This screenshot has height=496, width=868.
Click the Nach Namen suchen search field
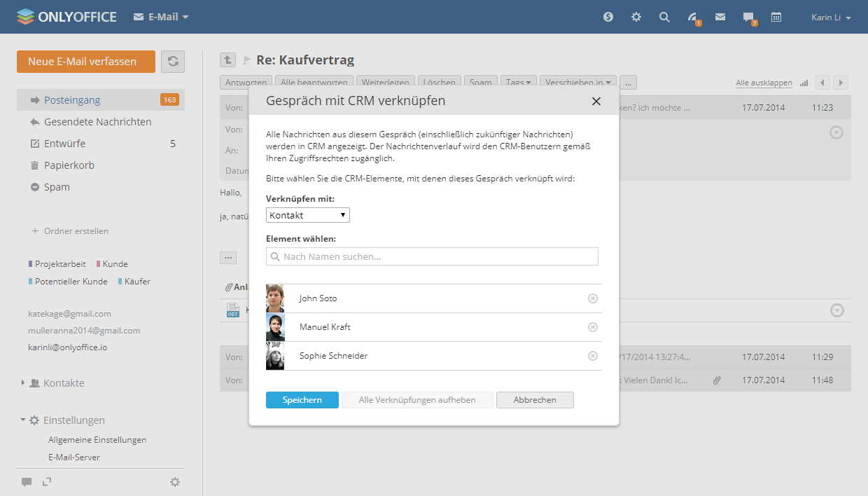tap(432, 256)
